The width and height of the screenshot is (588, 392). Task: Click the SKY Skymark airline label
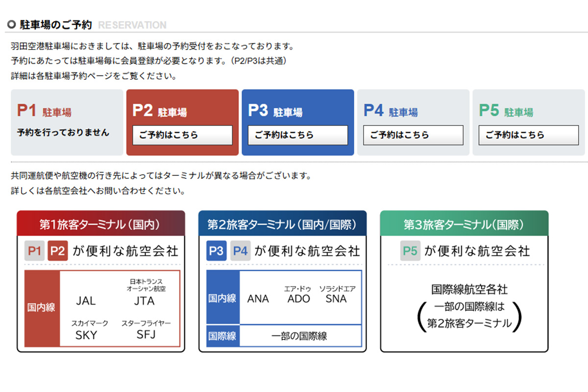pos(86,335)
